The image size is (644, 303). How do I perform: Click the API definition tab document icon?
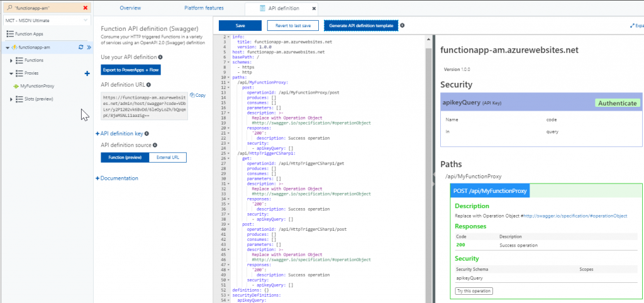[262, 8]
